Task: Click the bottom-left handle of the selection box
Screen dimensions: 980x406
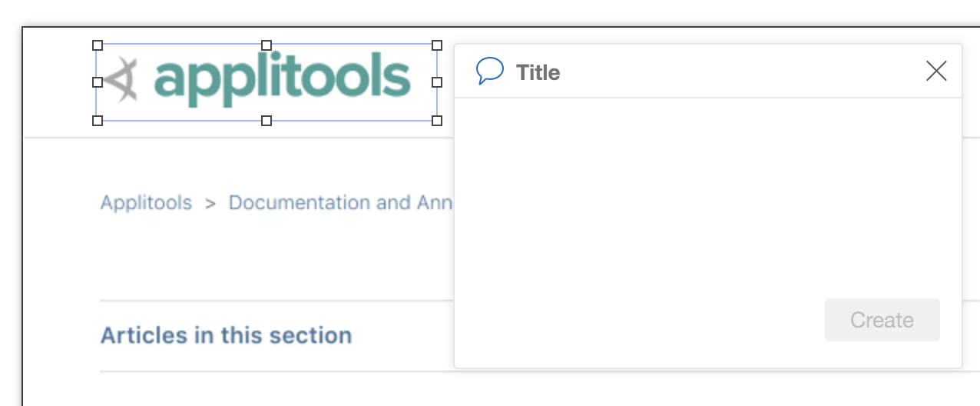Action: [x=98, y=121]
